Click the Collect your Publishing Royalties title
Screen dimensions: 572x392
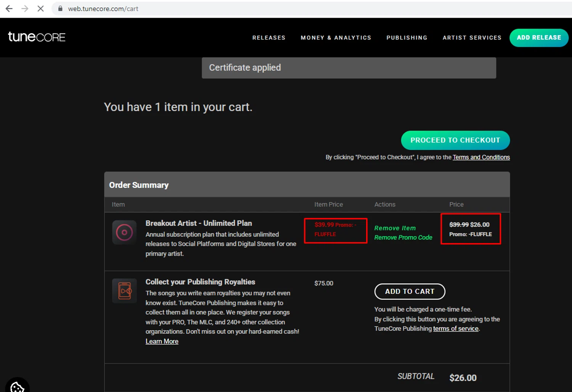[200, 282]
